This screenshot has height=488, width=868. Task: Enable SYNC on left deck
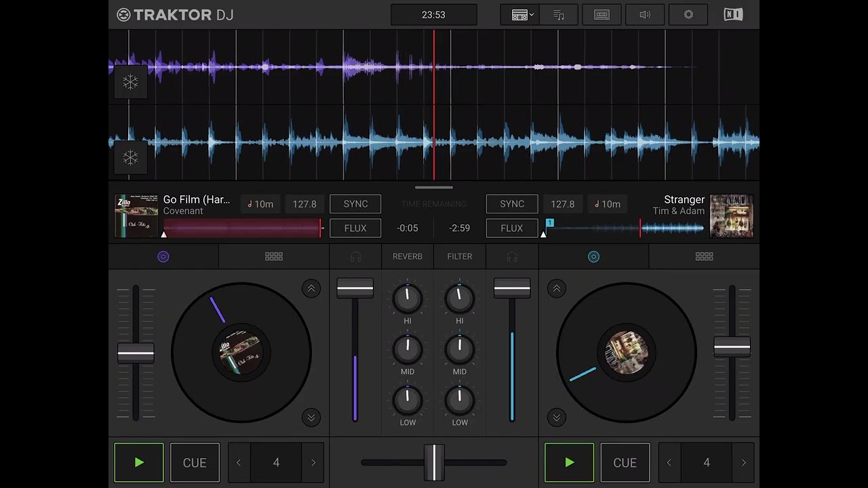(x=355, y=204)
